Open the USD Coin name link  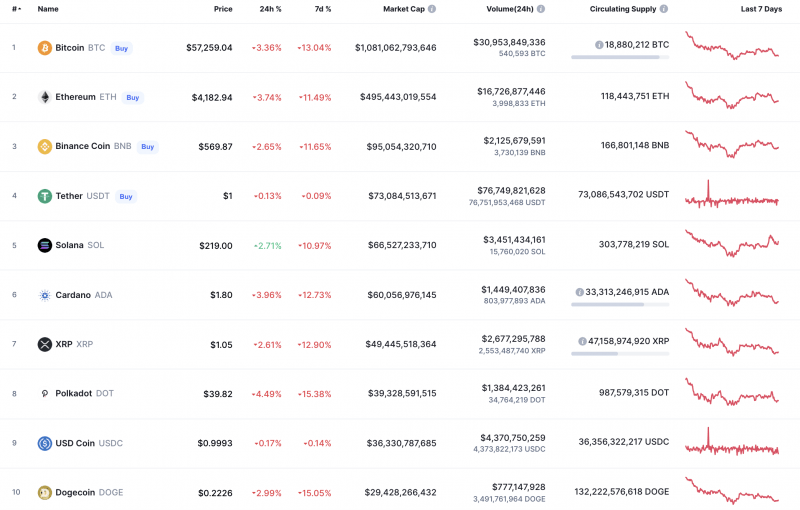77,443
